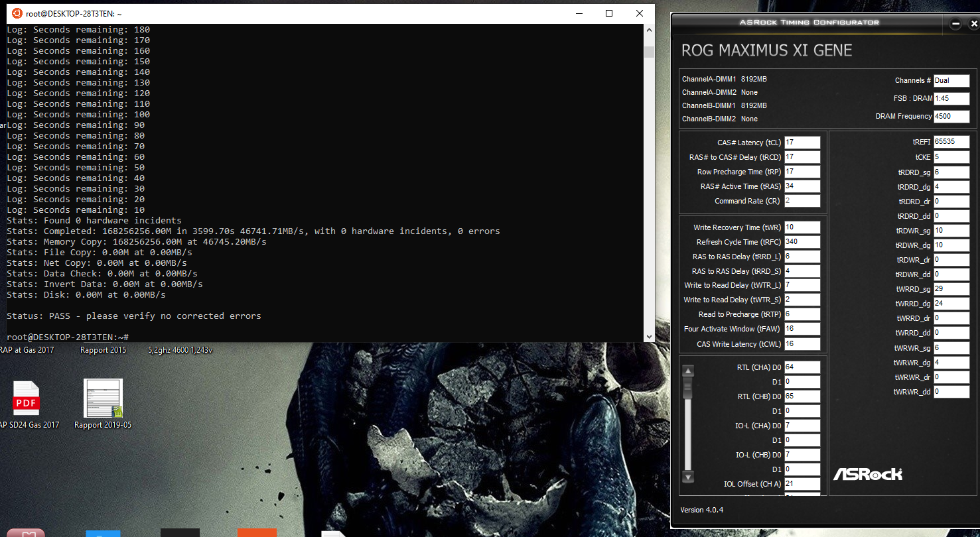Image resolution: width=980 pixels, height=537 pixels.
Task: Select the Rapport 2019-05 desktop document icon
Action: (x=103, y=398)
